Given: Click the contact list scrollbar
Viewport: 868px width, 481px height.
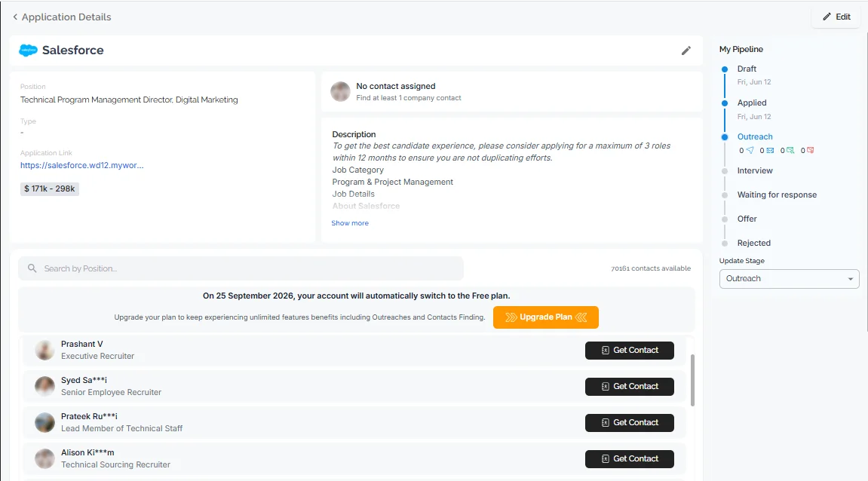Looking at the screenshot, I should [692, 380].
